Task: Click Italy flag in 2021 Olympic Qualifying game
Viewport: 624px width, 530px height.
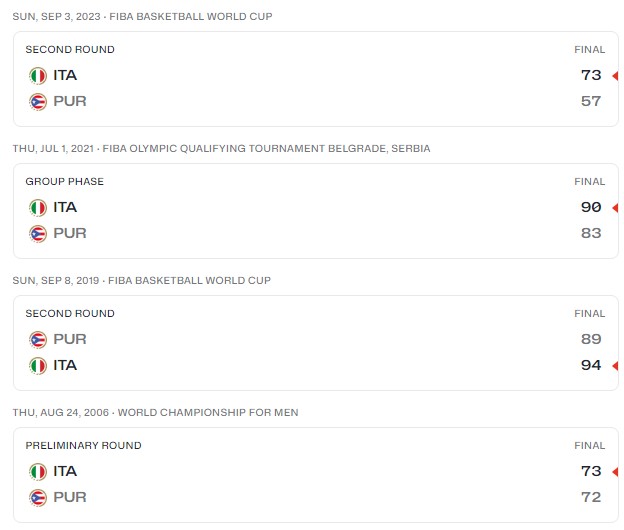Action: (38, 207)
